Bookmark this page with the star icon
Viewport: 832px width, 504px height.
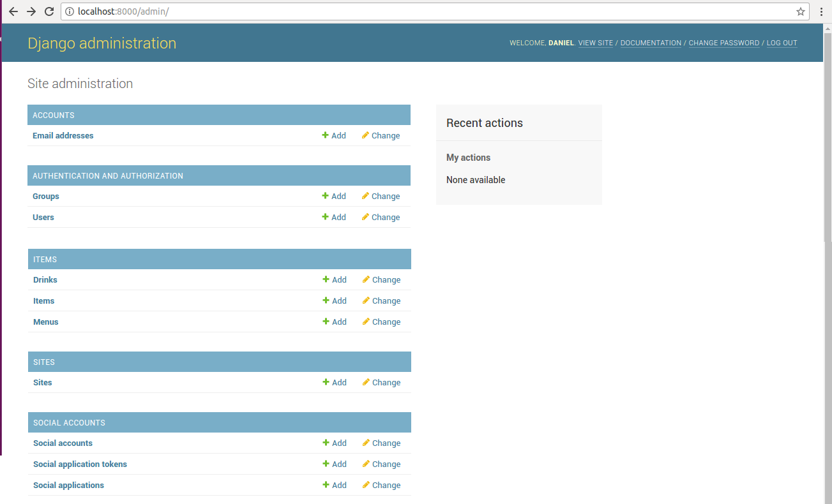tap(801, 11)
